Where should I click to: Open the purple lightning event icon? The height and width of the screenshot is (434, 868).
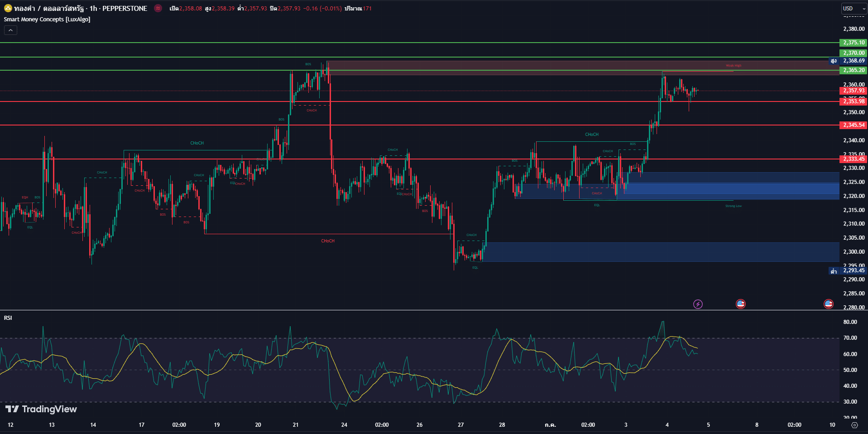(x=698, y=304)
